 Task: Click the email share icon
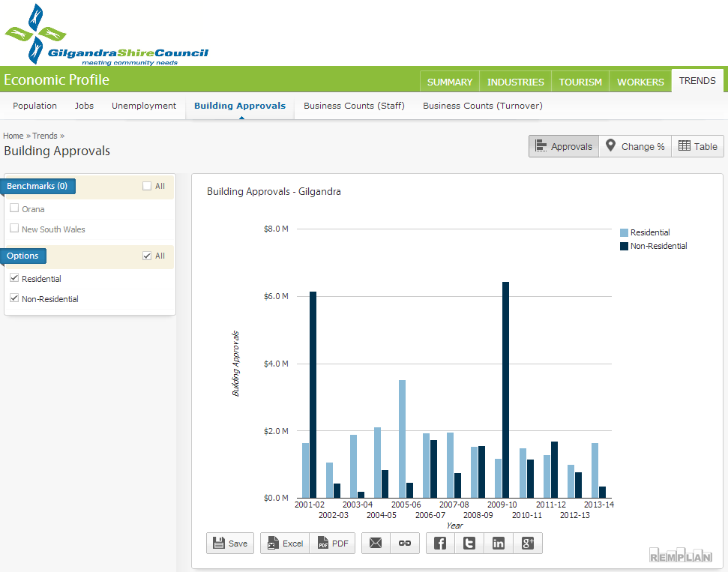click(x=376, y=543)
